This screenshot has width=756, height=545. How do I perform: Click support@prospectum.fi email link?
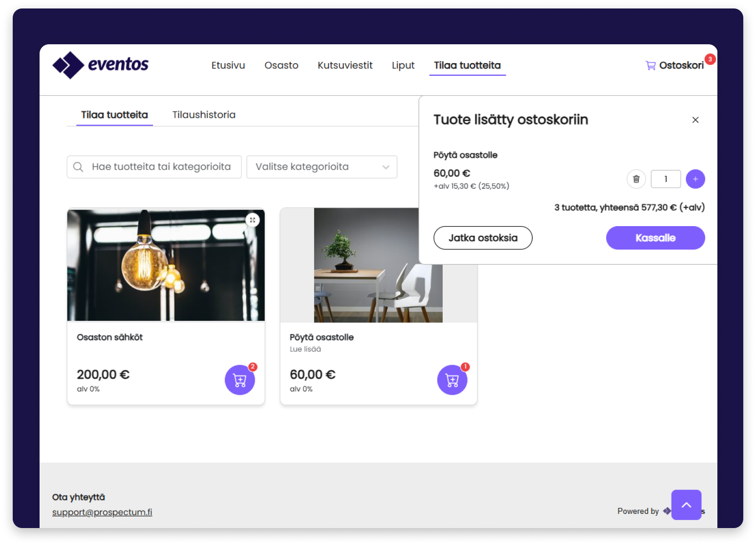[x=102, y=512]
